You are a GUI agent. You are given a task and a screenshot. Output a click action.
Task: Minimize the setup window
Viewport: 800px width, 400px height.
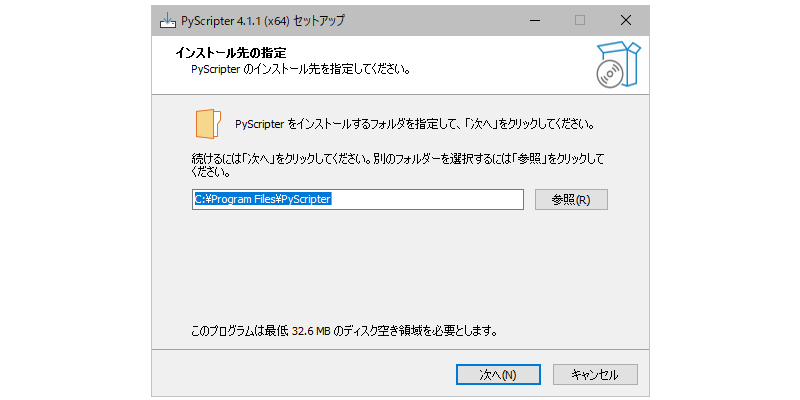click(533, 20)
